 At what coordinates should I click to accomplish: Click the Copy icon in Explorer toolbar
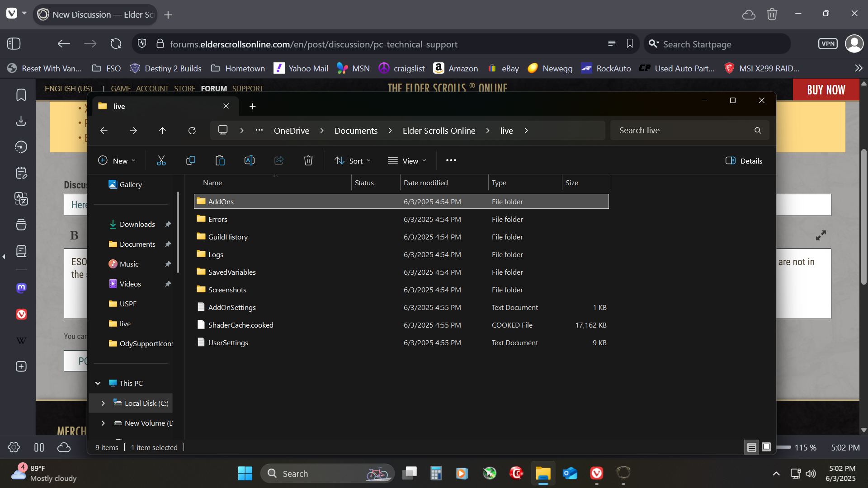[191, 160]
